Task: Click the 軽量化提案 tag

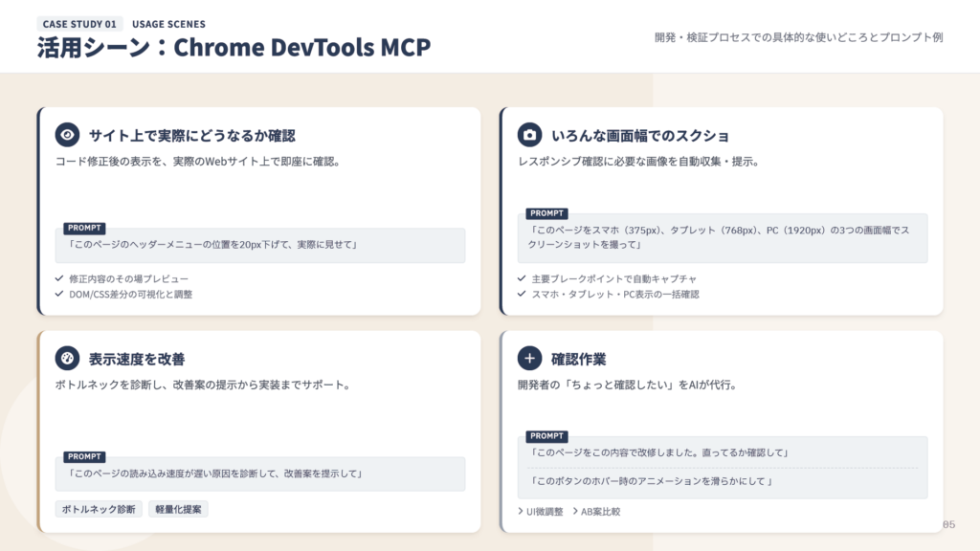Action: coord(177,509)
